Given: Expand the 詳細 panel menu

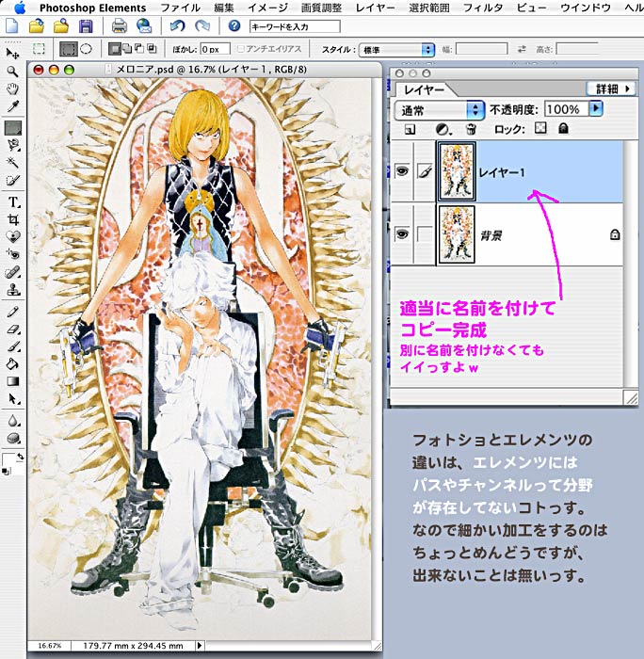Looking at the screenshot, I should (x=610, y=88).
